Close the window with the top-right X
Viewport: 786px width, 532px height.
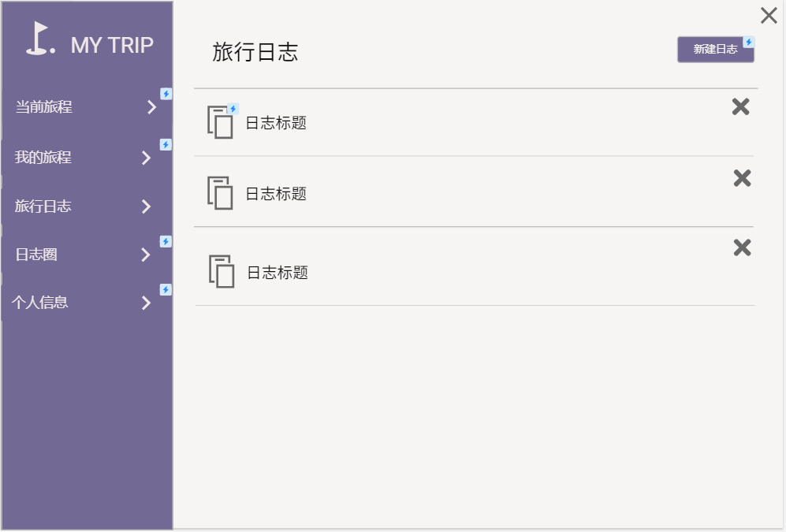tap(769, 16)
